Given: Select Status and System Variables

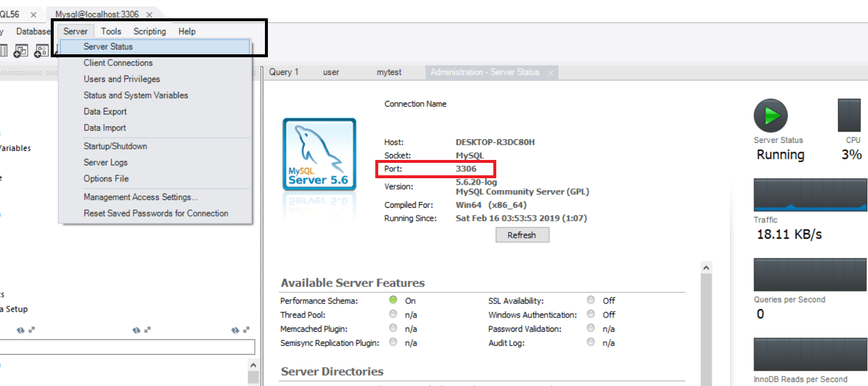Looking at the screenshot, I should 155,95.
